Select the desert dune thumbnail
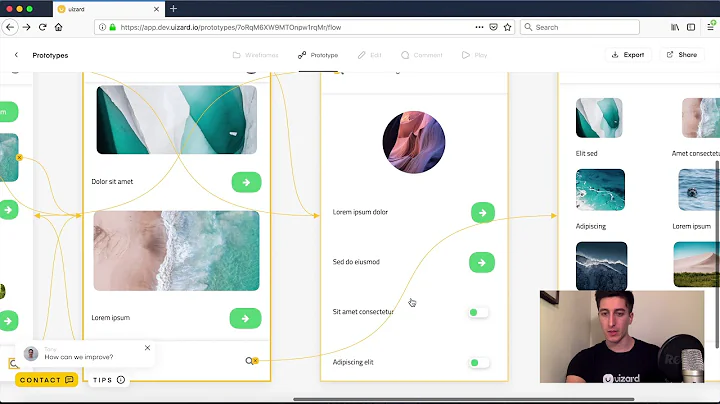 coord(697,264)
